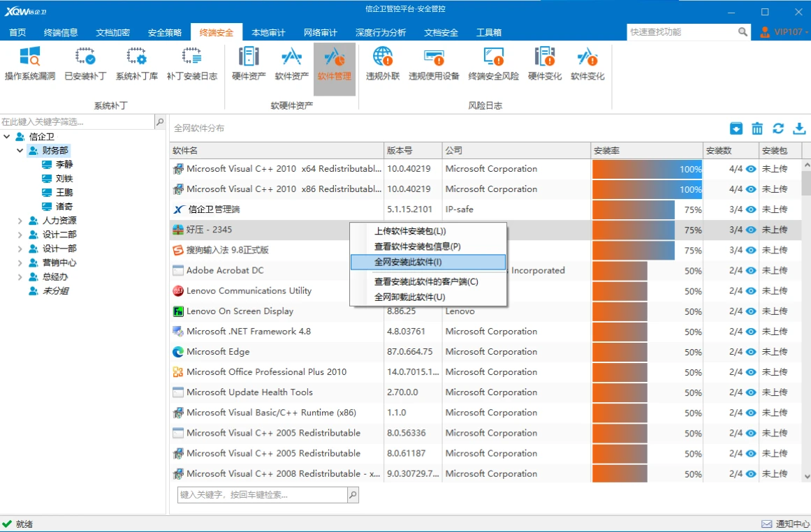Click the 安装数 column header
The width and height of the screenshot is (811, 532).
(x=730, y=150)
